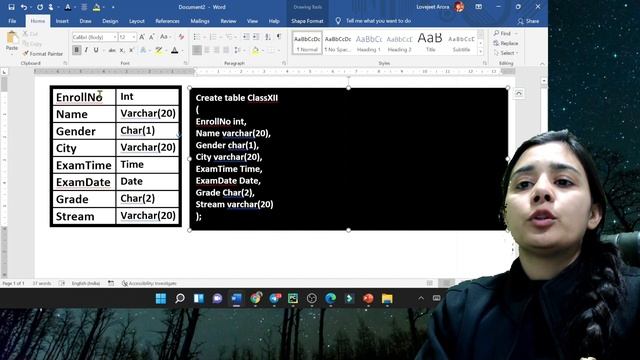This screenshot has height=360, width=640.
Task: Toggle Bold formatting
Action: 76,50
